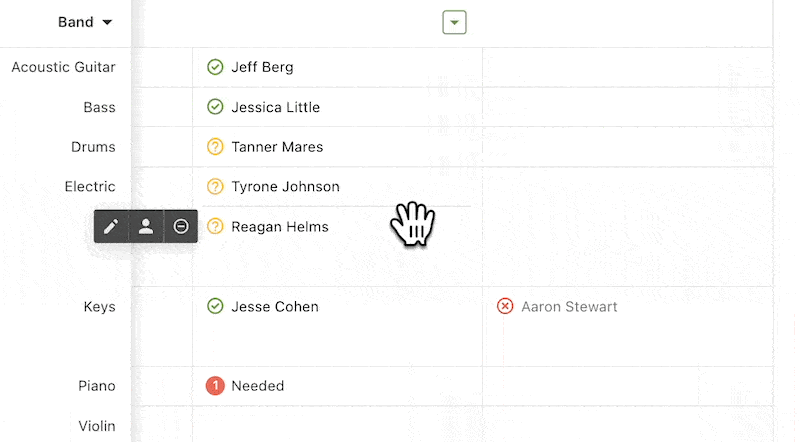Click Jeff Berg's green confirmed checkmark
The width and height of the screenshot is (800, 442).
point(215,67)
